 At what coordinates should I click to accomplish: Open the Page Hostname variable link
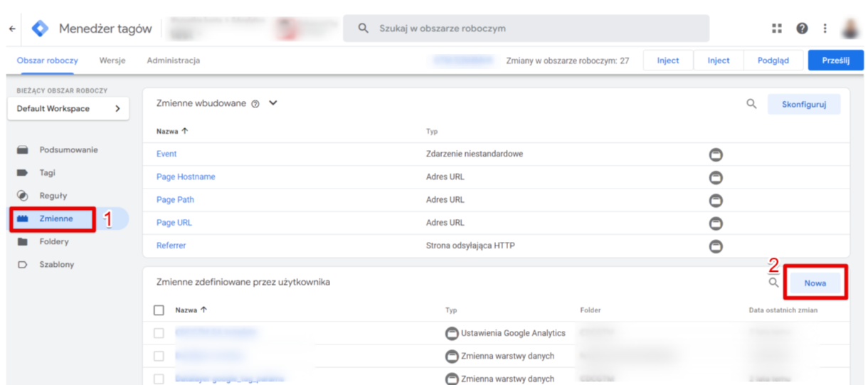pyautogui.click(x=186, y=176)
